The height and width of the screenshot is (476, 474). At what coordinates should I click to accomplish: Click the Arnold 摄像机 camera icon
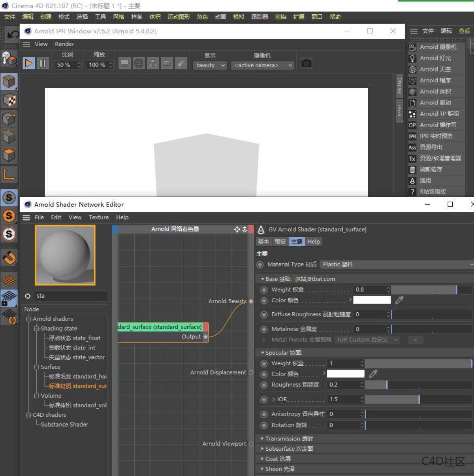pos(412,47)
